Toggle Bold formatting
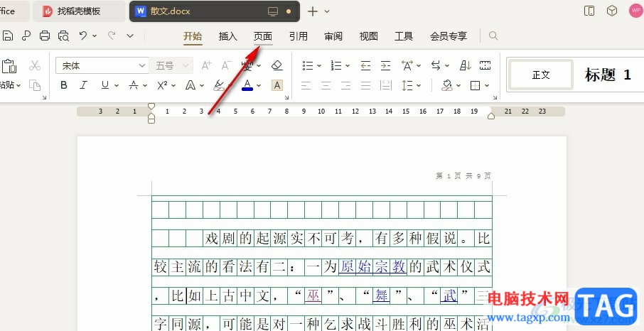The width and height of the screenshot is (644, 331). coord(64,85)
